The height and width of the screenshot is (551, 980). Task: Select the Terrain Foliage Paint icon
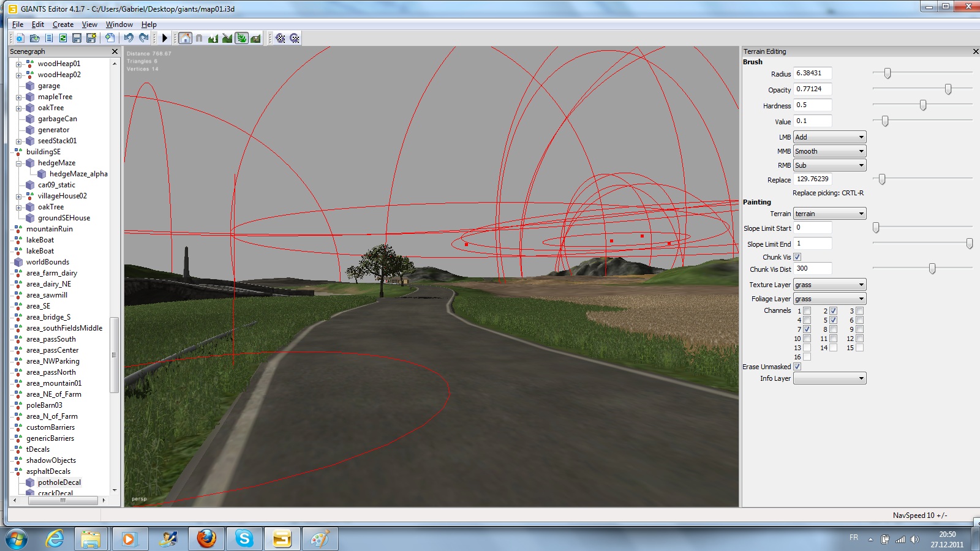[x=241, y=38]
